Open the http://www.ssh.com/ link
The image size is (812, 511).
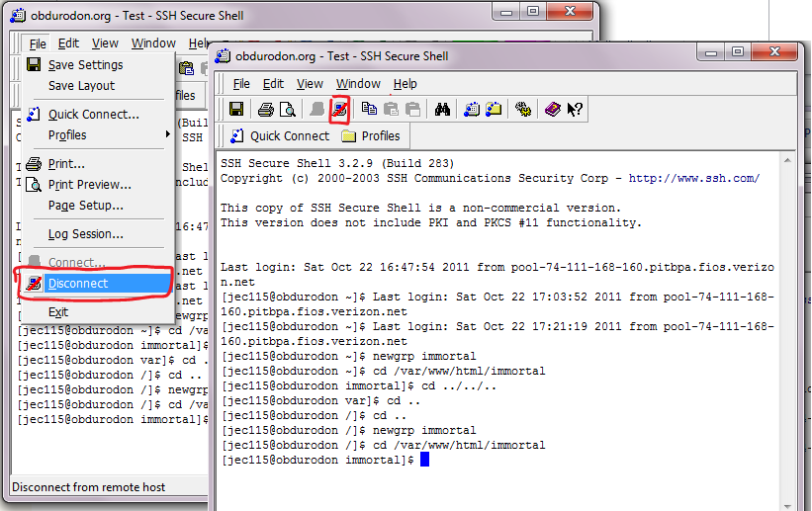(x=694, y=178)
